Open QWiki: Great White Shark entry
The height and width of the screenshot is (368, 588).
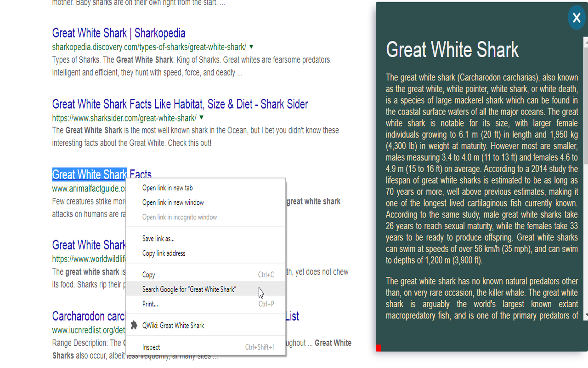coord(206,325)
